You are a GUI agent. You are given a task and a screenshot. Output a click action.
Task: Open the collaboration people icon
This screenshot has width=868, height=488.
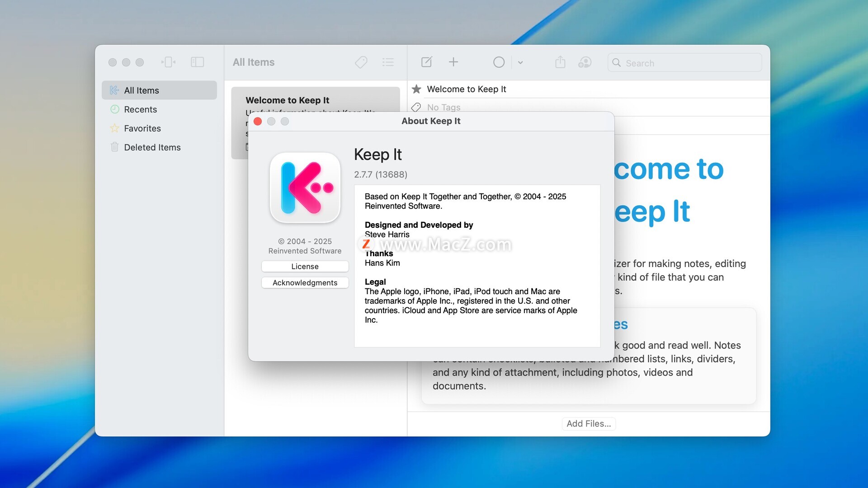click(x=585, y=62)
